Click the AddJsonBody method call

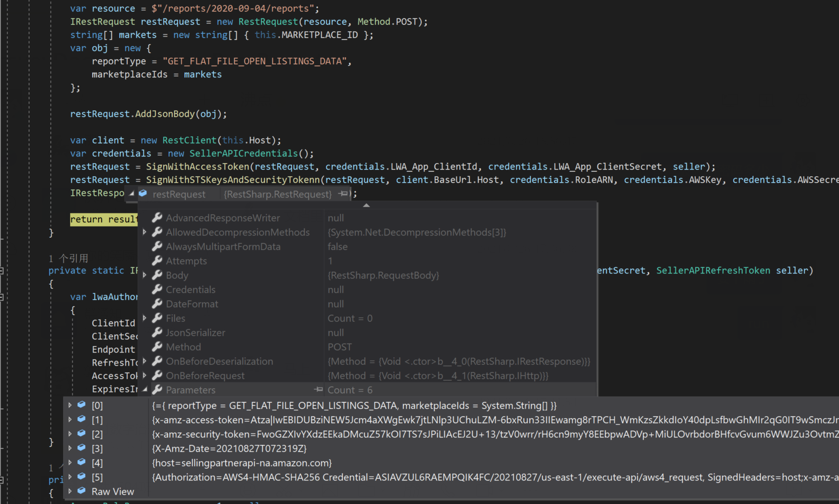(x=165, y=114)
